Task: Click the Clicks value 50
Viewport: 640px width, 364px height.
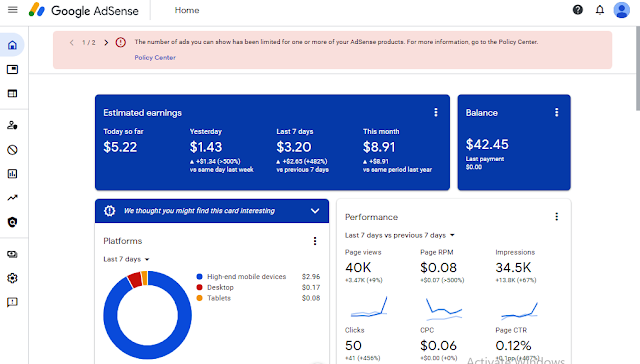Action: point(353,346)
